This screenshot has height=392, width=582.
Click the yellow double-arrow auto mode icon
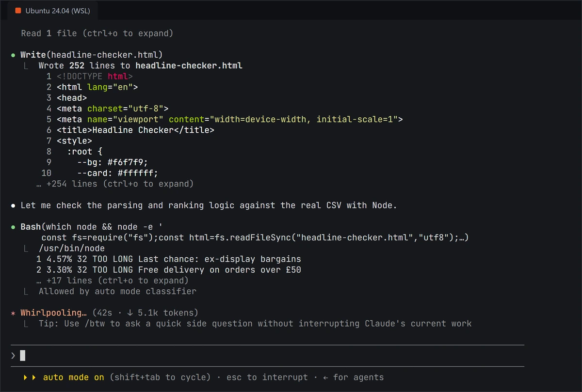pos(30,377)
